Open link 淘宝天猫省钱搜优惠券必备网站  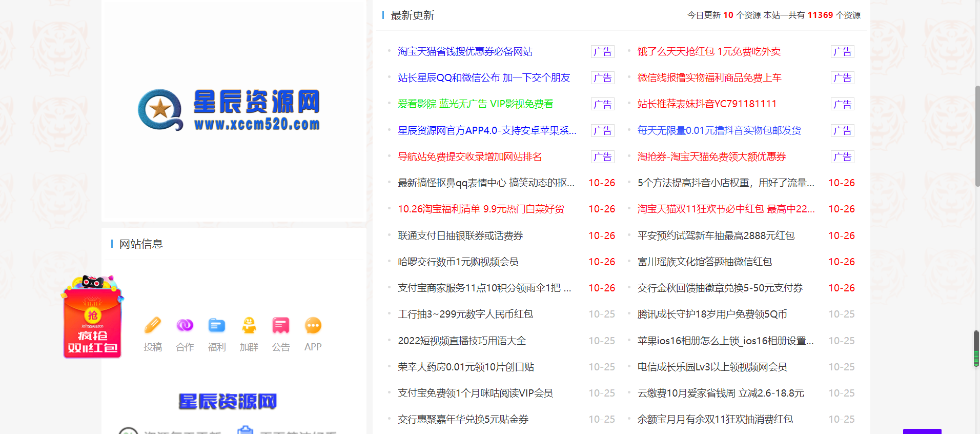point(465,51)
